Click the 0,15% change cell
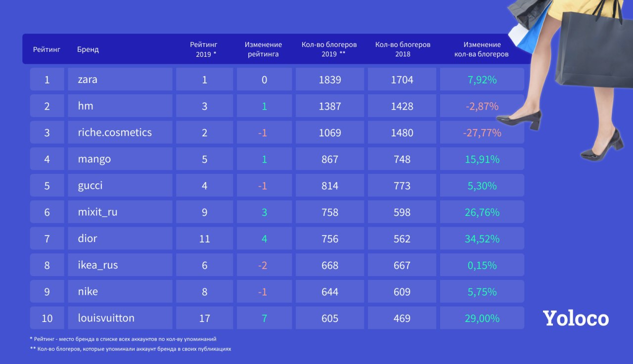The height and width of the screenshot is (364, 633). (482, 265)
